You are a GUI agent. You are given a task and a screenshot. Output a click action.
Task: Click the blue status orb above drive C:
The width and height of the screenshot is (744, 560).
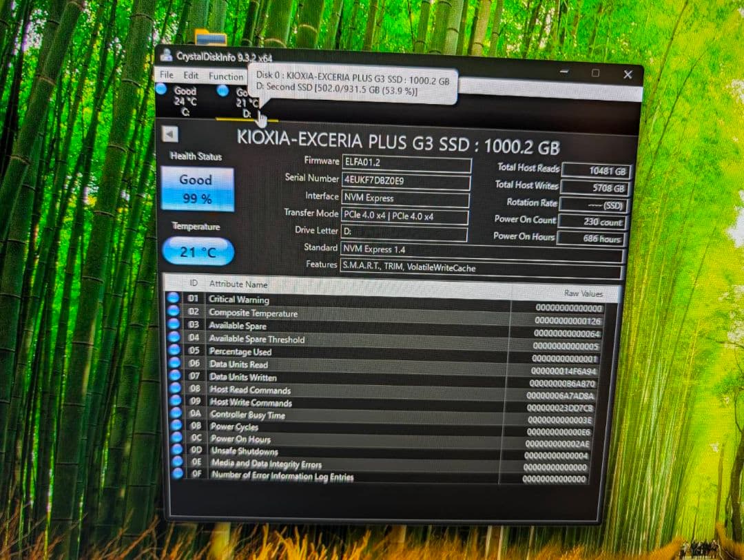pyautogui.click(x=161, y=89)
